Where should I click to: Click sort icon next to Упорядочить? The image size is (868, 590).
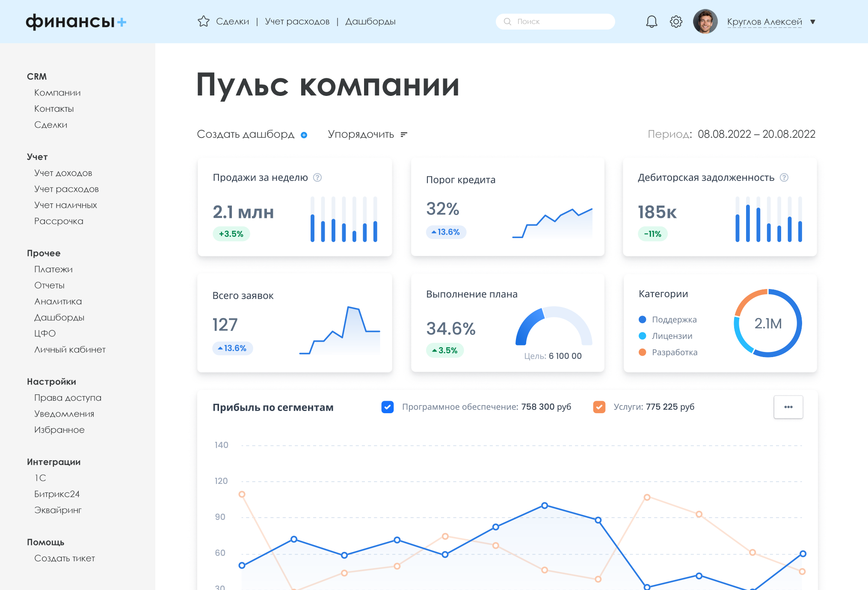(x=403, y=135)
